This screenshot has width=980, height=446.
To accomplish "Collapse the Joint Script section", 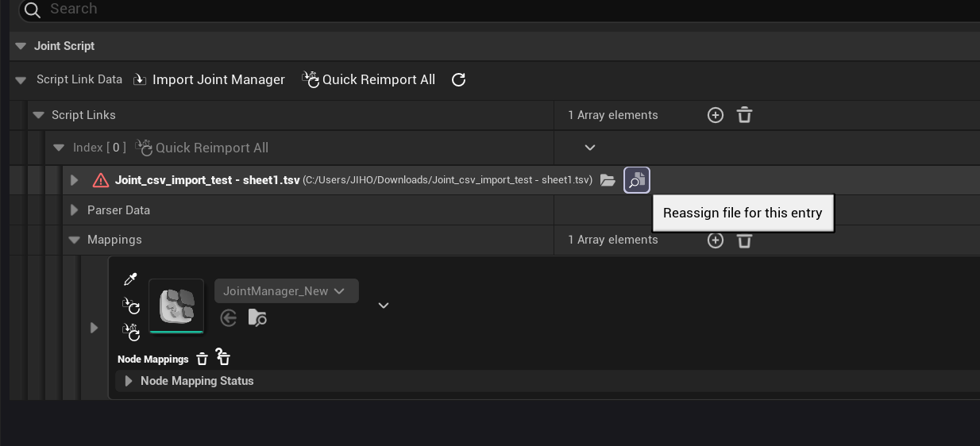I will (21, 46).
